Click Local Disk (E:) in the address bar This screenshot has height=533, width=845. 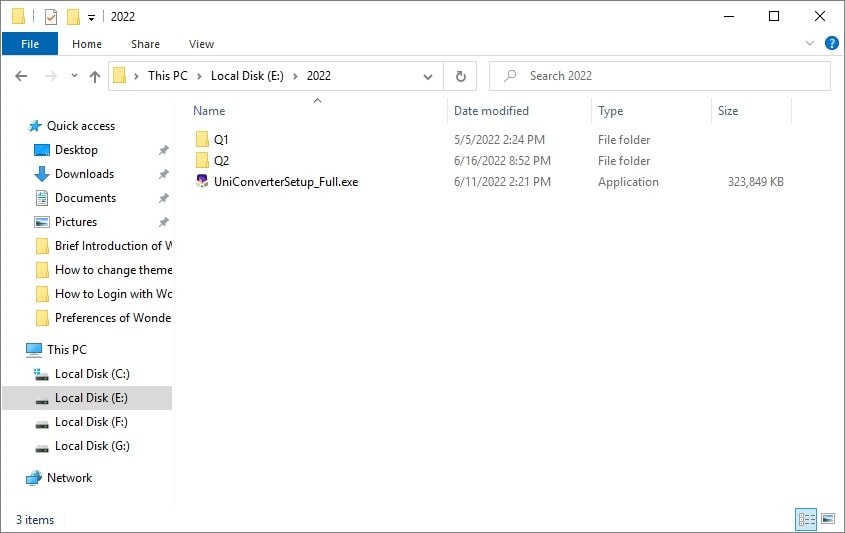tap(247, 76)
